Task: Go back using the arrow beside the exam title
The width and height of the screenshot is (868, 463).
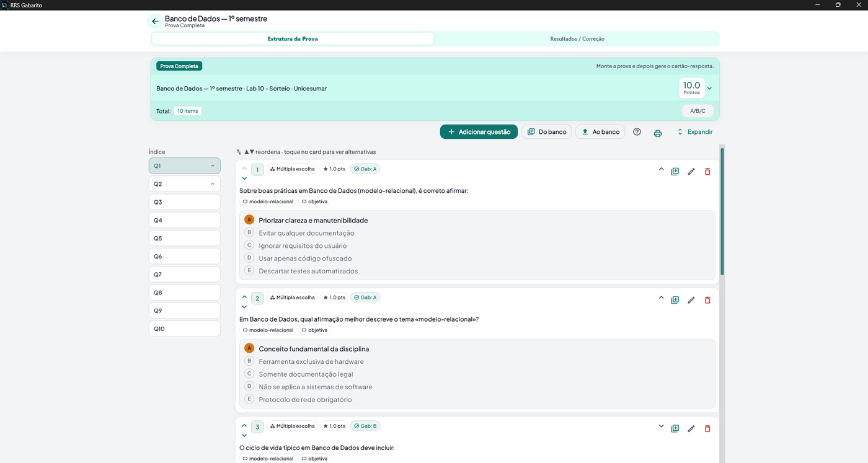Action: tap(155, 22)
